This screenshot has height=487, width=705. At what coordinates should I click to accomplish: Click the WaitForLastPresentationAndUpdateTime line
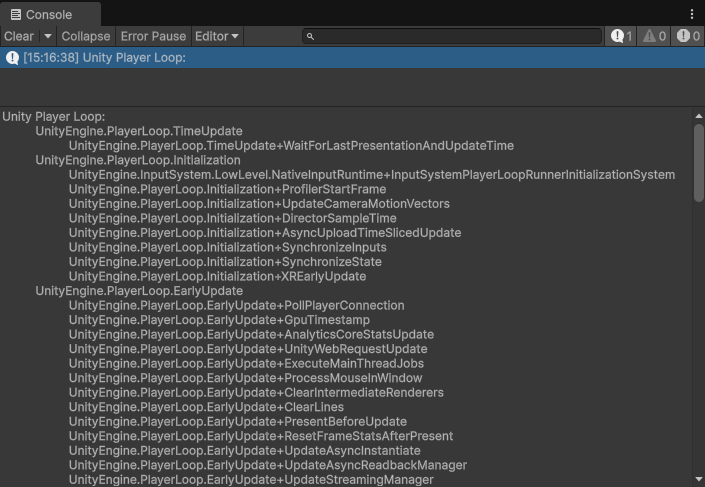pyautogui.click(x=291, y=146)
